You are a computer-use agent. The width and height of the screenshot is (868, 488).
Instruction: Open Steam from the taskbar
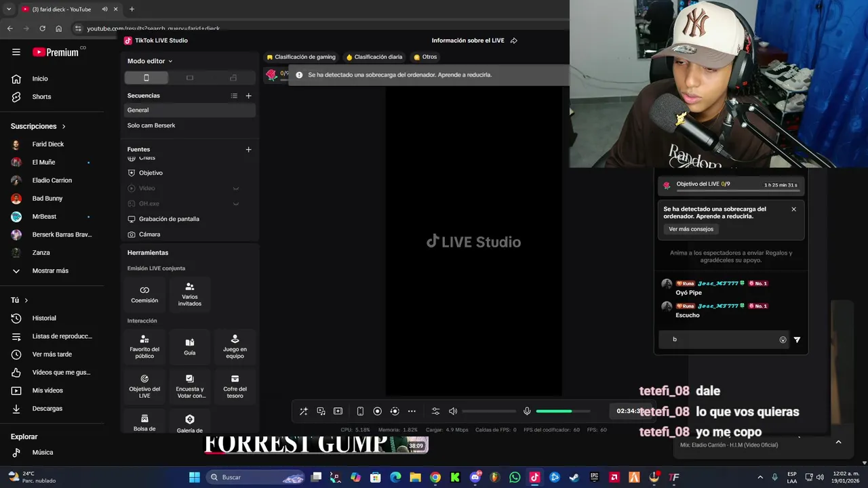574,477
